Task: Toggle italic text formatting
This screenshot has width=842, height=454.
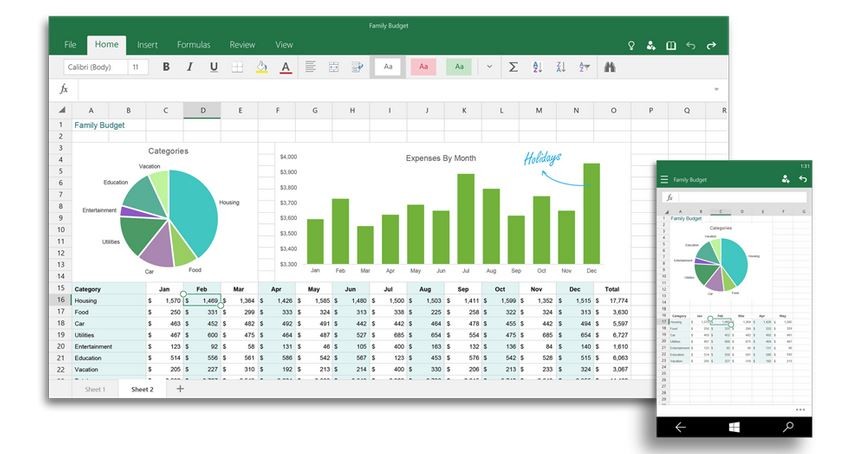Action: tap(190, 67)
